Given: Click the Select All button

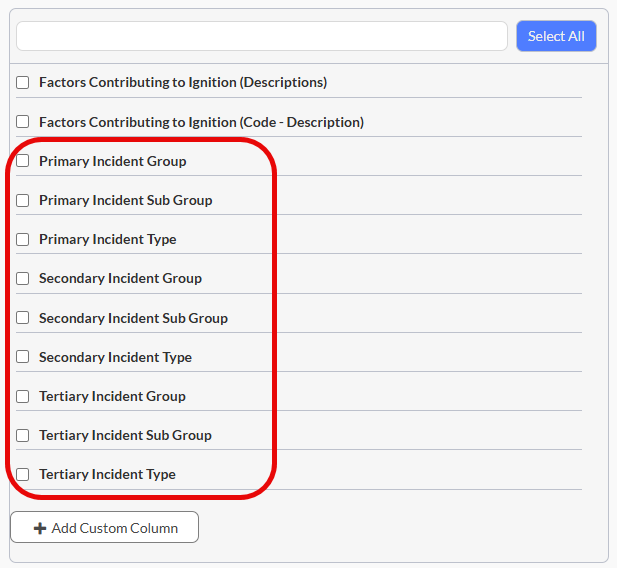Looking at the screenshot, I should point(556,36).
